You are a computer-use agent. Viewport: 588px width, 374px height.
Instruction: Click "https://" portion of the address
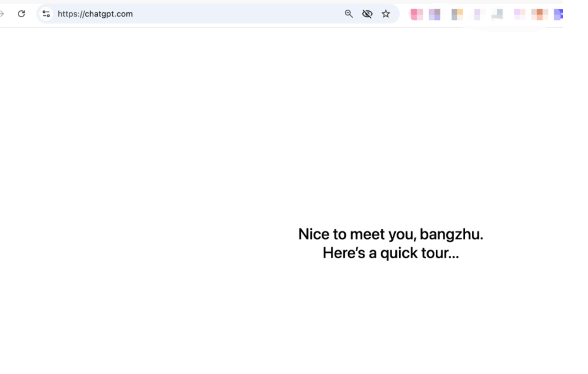tap(71, 14)
